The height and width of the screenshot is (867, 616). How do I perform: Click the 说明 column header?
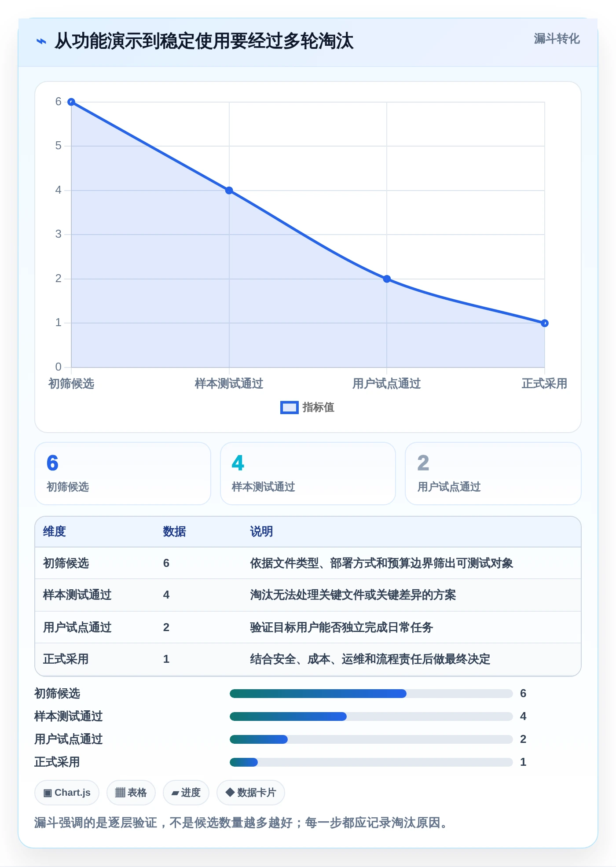(261, 532)
